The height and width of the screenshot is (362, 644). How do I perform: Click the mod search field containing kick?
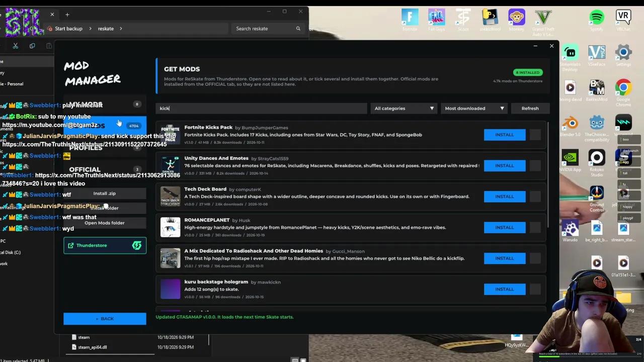262,108
